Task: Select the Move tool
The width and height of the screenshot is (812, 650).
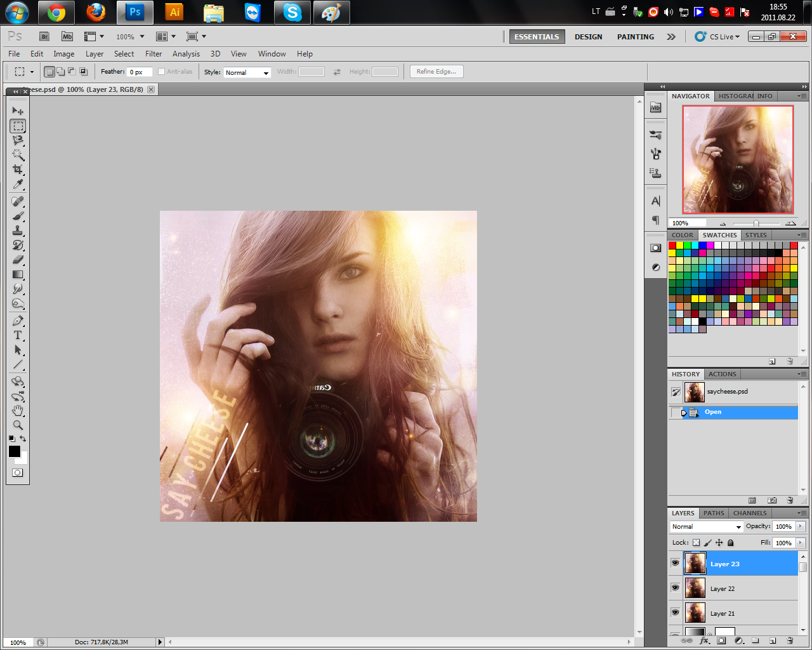Action: [x=18, y=111]
